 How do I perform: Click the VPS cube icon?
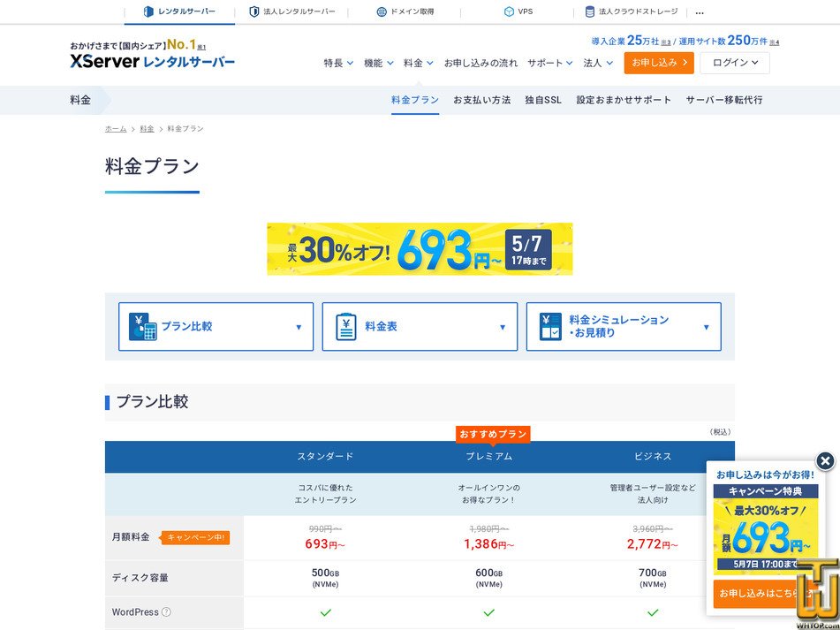click(x=509, y=11)
